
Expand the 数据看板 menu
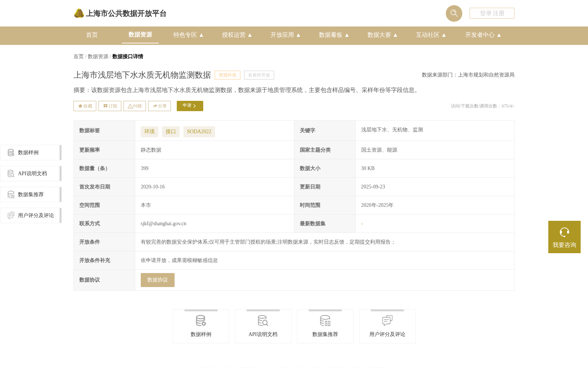[x=334, y=35]
